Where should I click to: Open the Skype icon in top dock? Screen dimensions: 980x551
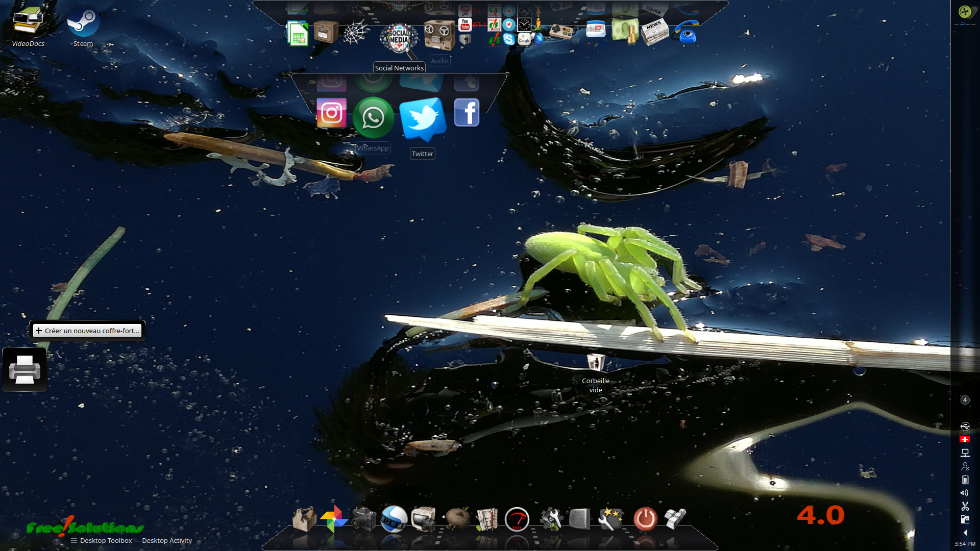coord(509,39)
